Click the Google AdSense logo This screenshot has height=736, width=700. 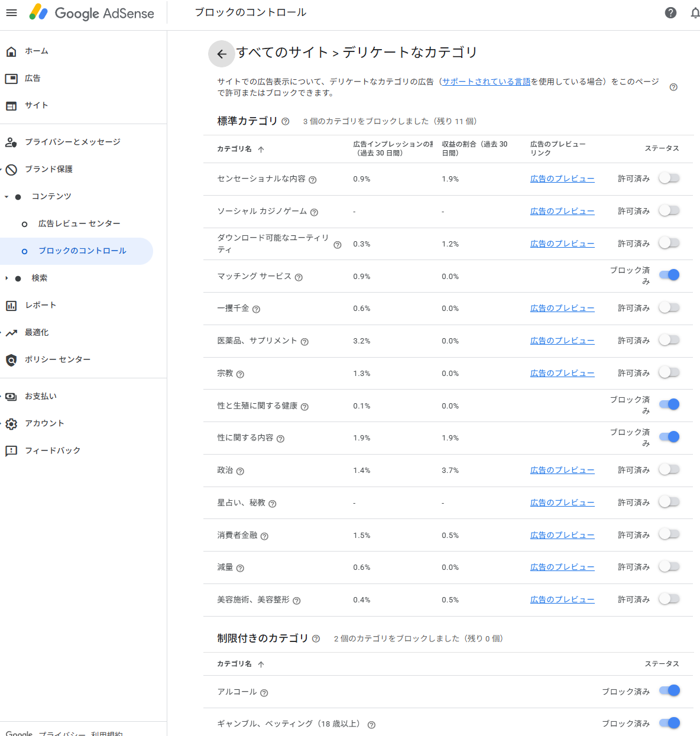(92, 12)
